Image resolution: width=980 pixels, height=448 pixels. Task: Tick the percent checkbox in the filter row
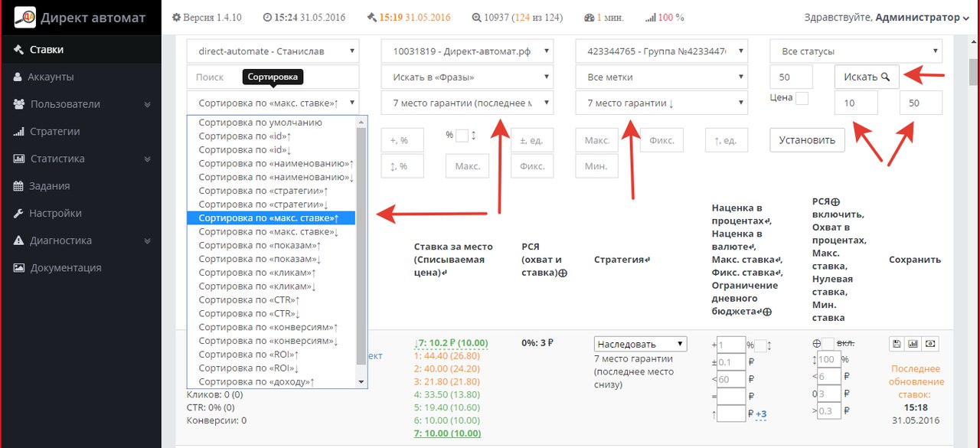point(462,136)
